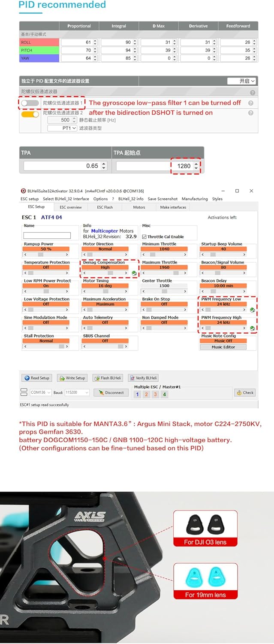This screenshot has height=644, width=274.
Task: Open the ESC setup menu
Action: point(30,199)
